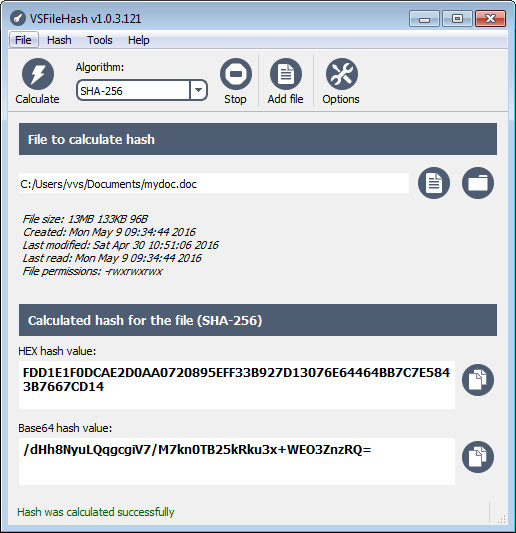Click 'Hash was calculated successfully' status text

[96, 512]
